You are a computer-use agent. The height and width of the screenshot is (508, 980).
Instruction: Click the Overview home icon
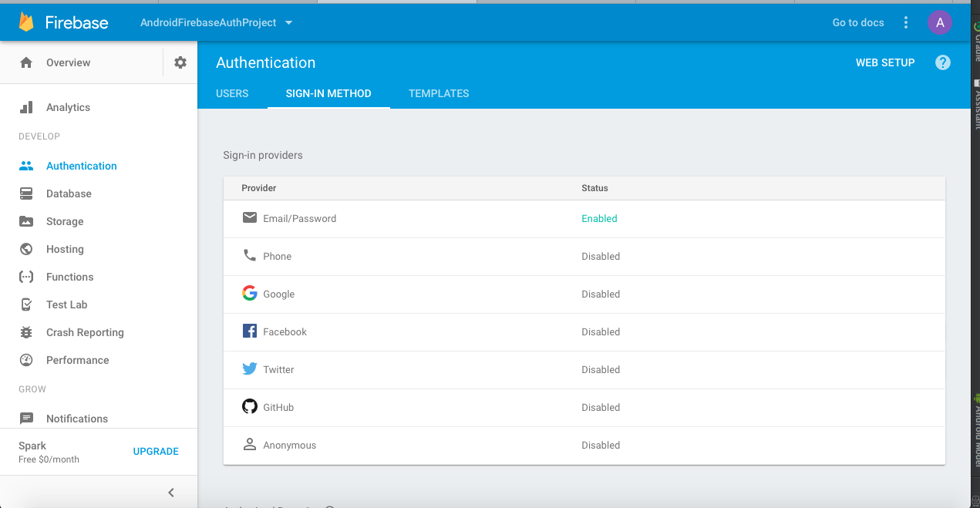click(x=26, y=62)
